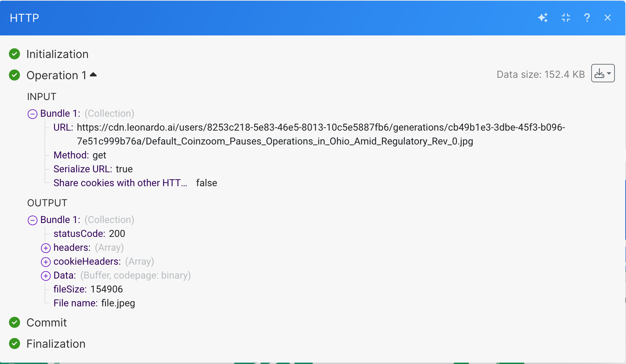Click the Share cookies with other HTT… label

[x=120, y=183]
